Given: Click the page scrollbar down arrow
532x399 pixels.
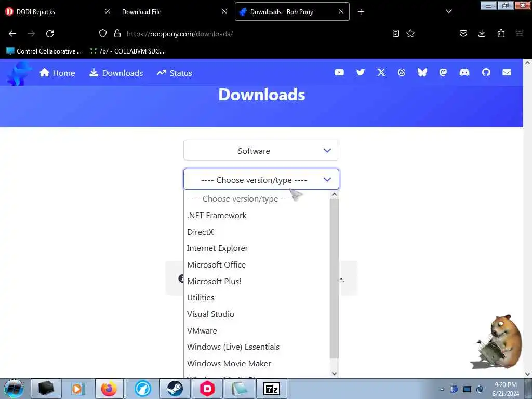Looking at the screenshot, I should coord(527,374).
